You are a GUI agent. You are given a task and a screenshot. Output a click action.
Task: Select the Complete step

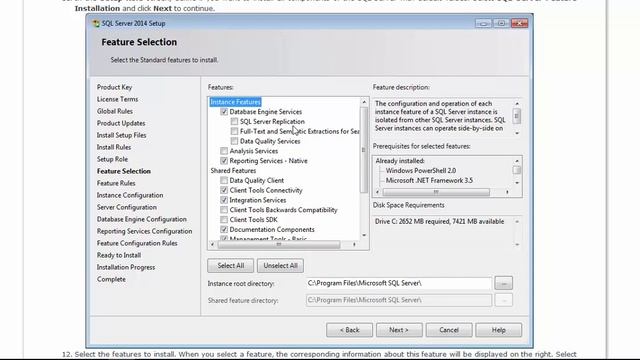(111, 279)
